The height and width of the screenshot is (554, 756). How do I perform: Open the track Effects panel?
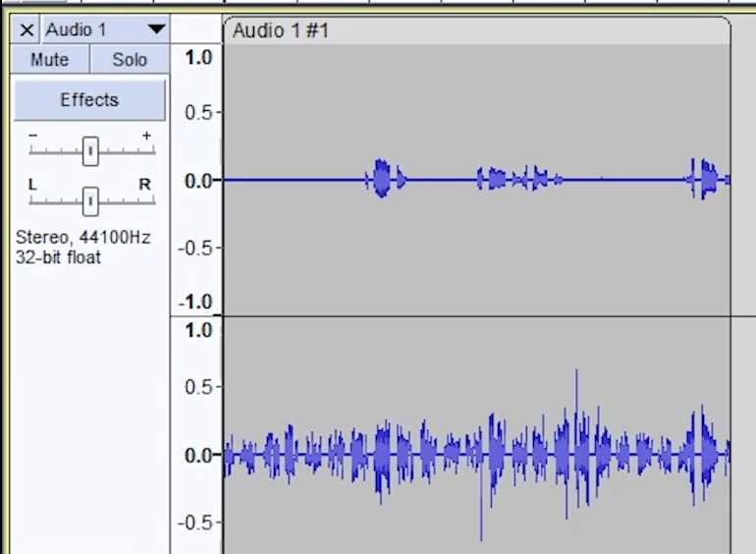coord(89,100)
